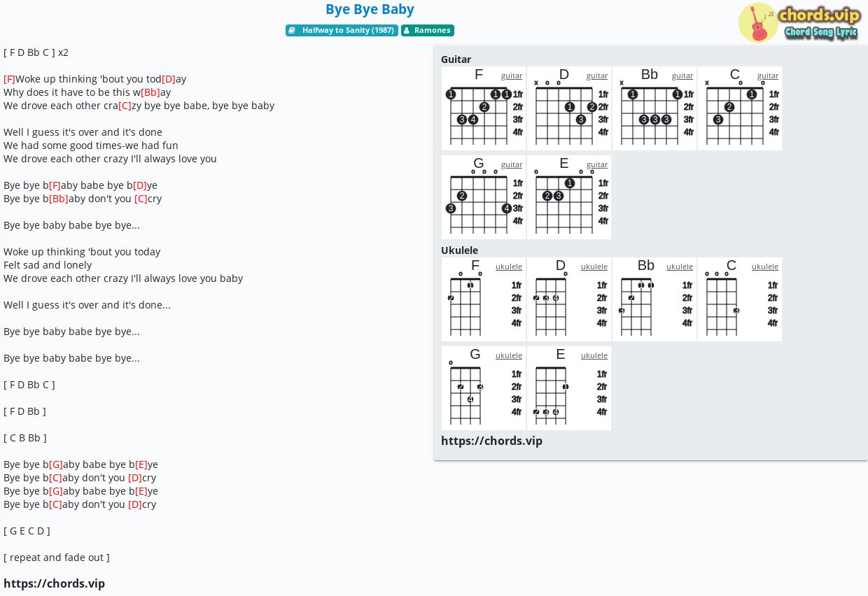This screenshot has height=596, width=868.
Task: View the guitar E chord diagram
Action: tap(569, 197)
